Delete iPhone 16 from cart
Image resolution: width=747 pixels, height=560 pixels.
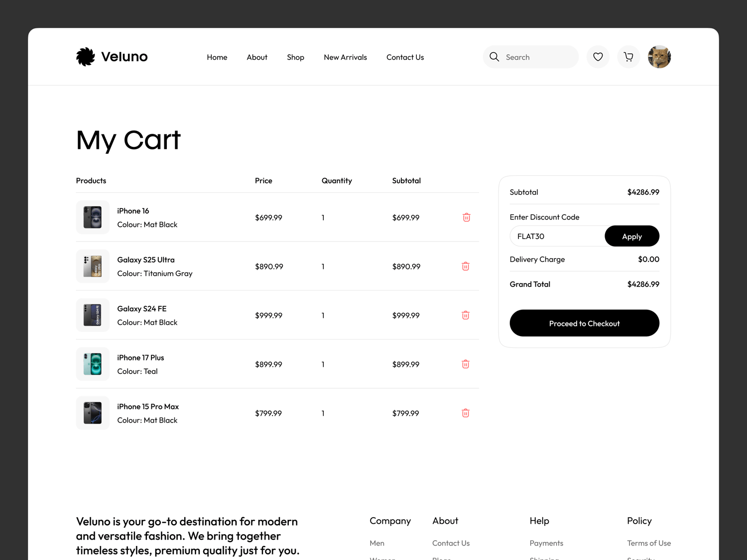point(466,218)
